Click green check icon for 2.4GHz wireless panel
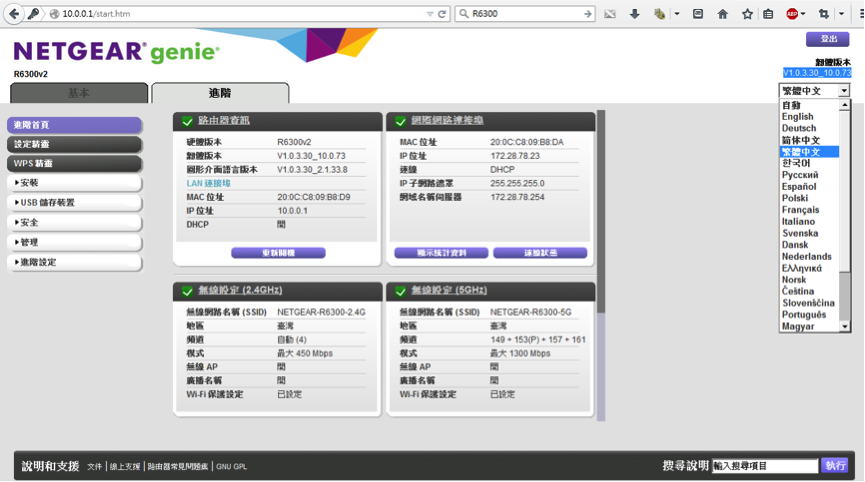This screenshot has width=865, height=482. (188, 291)
